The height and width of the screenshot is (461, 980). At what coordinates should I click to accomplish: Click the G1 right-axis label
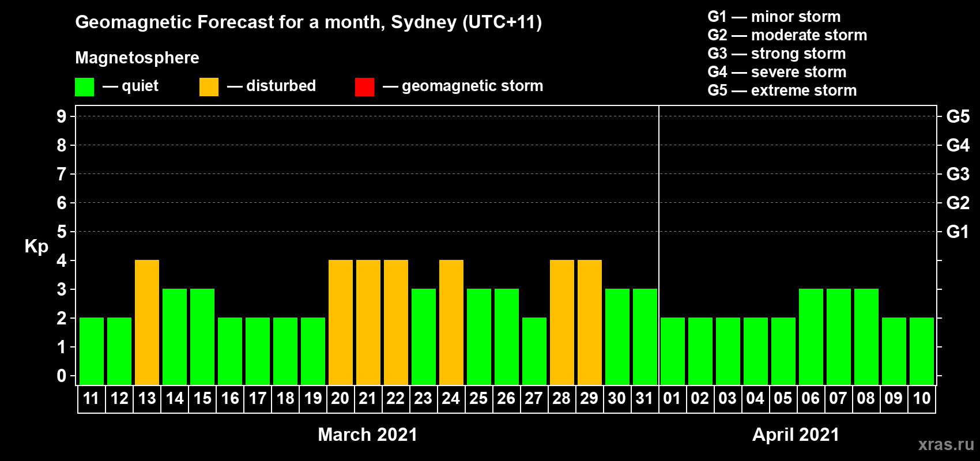point(958,232)
